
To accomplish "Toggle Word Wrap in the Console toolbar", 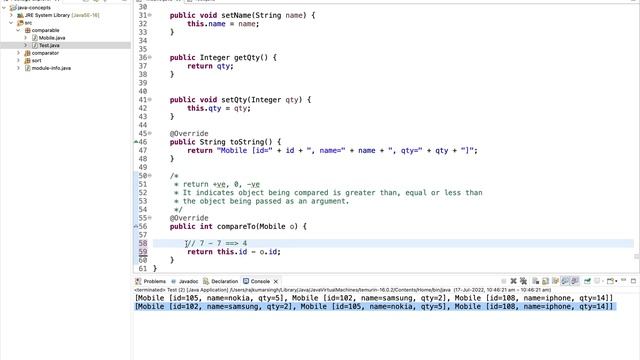I will pyautogui.click(x=555, y=281).
